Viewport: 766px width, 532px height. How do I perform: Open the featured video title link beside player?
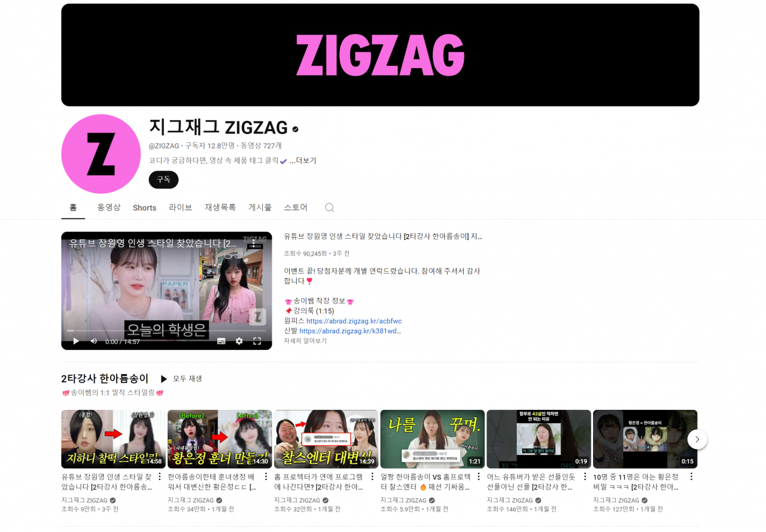[x=383, y=236]
